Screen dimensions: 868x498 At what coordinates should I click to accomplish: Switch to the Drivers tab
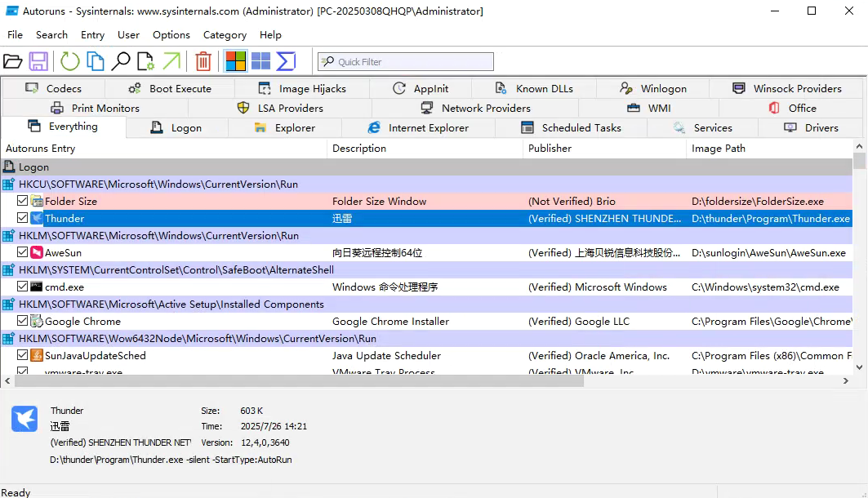coord(811,128)
